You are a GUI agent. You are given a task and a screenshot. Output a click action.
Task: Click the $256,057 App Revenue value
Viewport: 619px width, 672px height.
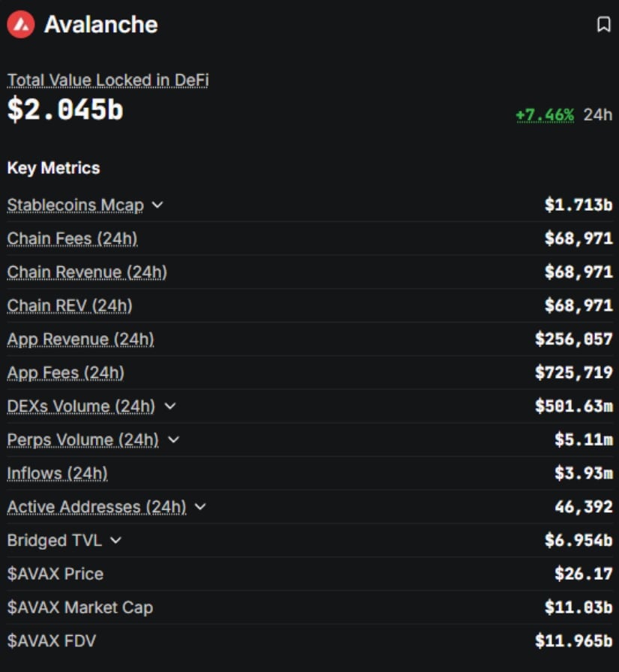tap(574, 339)
